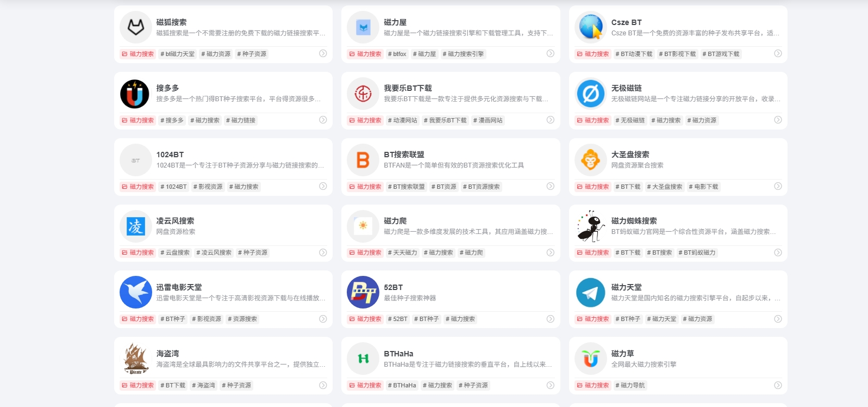
Task: Click the arrow circle icon on 磁力爬 card
Action: 551,252
